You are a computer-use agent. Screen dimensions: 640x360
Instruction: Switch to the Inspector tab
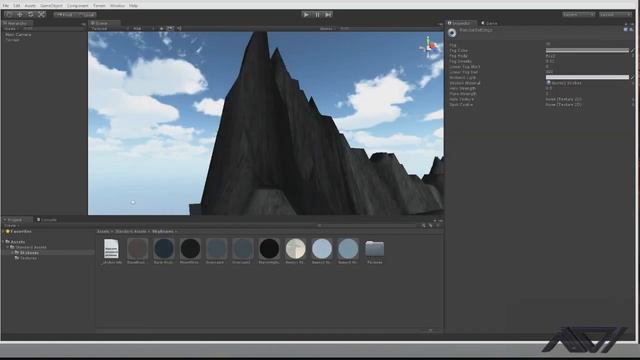[x=460, y=23]
